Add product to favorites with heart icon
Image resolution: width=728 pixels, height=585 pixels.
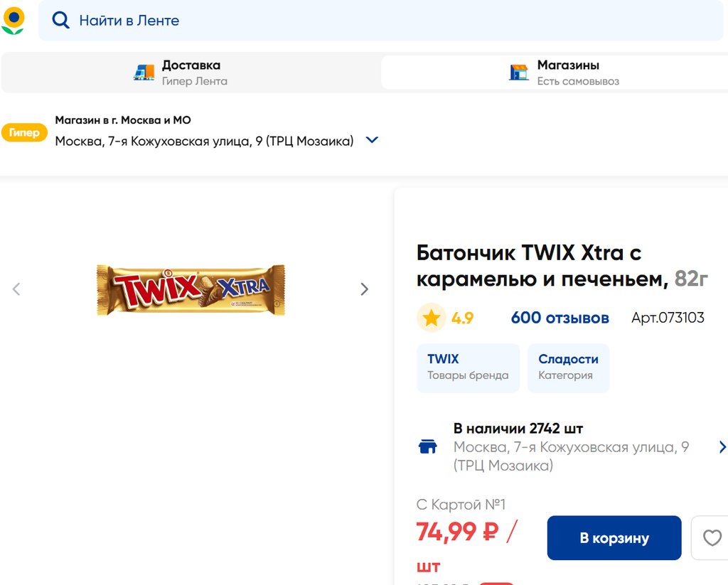click(712, 538)
